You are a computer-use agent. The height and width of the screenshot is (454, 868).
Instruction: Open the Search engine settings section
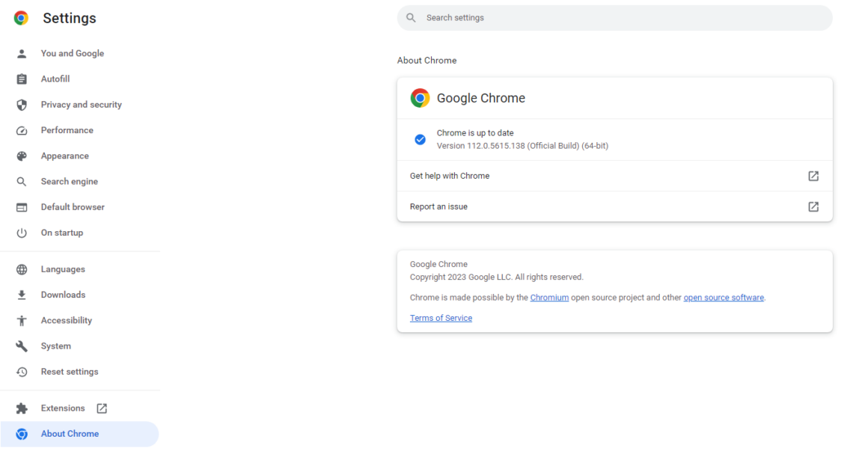pyautogui.click(x=69, y=182)
